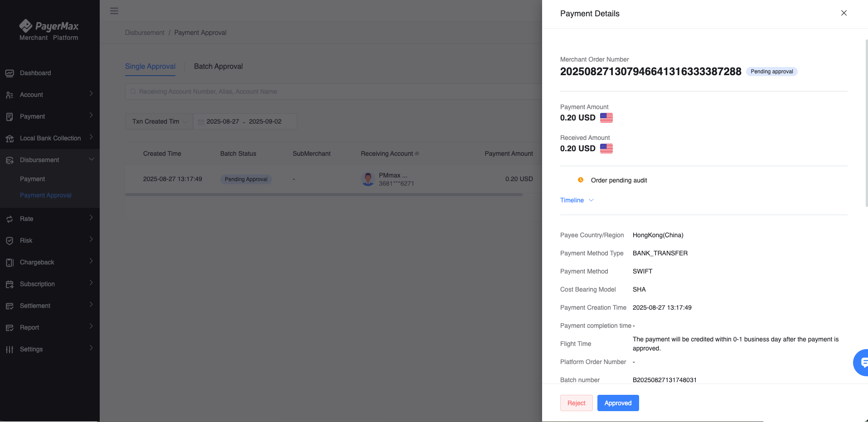
Task: Click the Settings sliders icon in sidebar
Action: (10, 349)
